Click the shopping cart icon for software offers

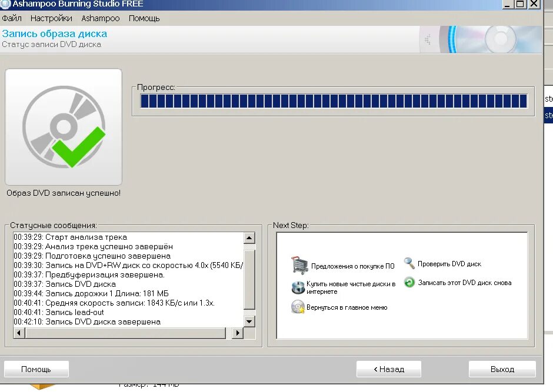299,265
